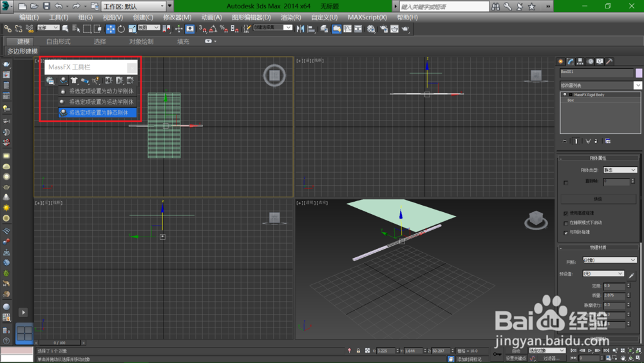Click the Save file icon in title bar
644x363 pixels.
click(46, 6)
